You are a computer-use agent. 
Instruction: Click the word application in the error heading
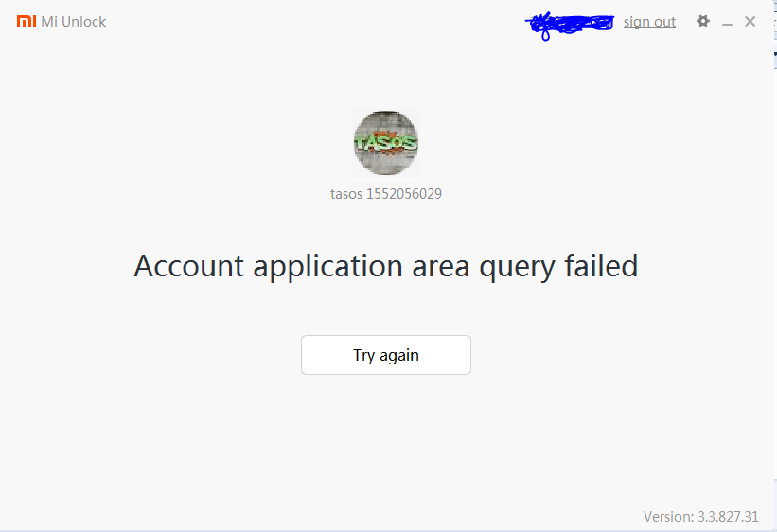click(x=327, y=267)
